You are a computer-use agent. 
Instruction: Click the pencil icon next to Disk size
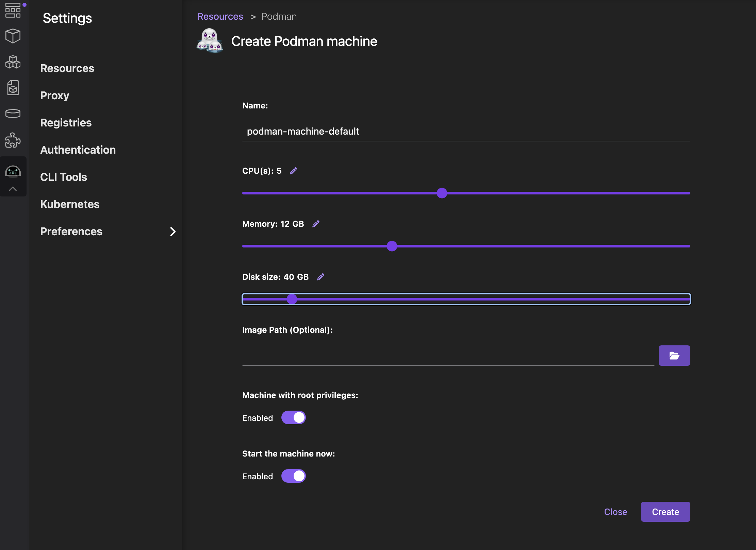coord(321,277)
